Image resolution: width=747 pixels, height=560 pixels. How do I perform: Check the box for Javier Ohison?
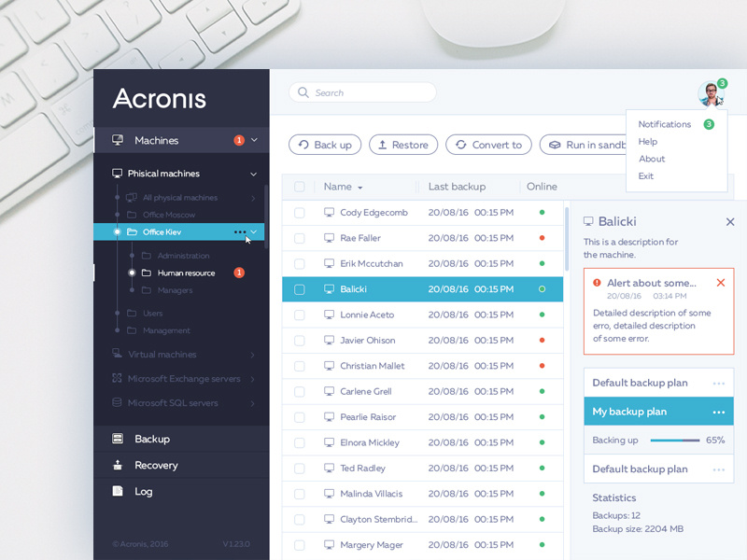(x=299, y=341)
